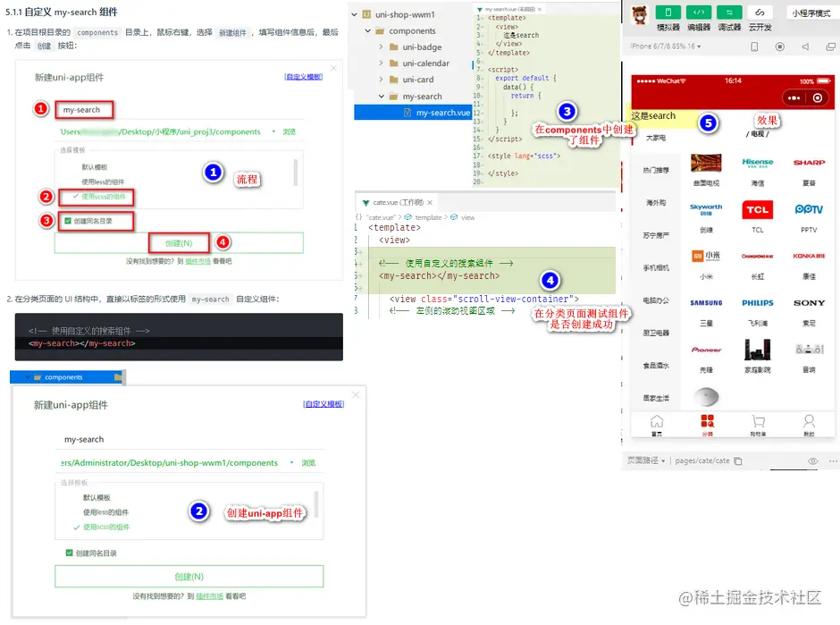Open the 页面路径 dropdown
Image resolution: width=840 pixels, height=625 pixels.
pyautogui.click(x=645, y=461)
